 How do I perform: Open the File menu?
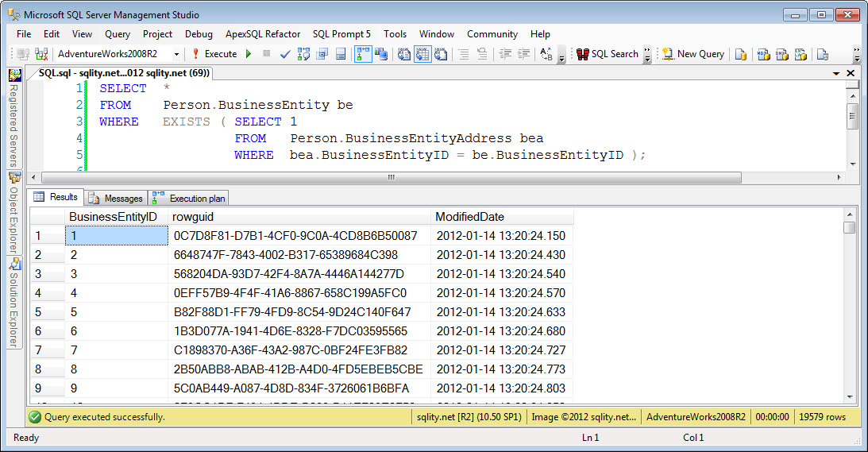(x=24, y=34)
